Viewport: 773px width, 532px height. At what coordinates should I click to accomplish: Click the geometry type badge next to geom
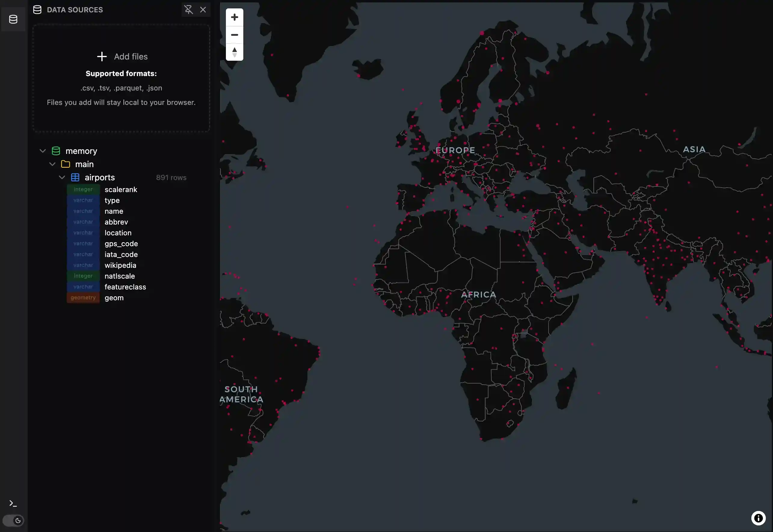click(83, 297)
